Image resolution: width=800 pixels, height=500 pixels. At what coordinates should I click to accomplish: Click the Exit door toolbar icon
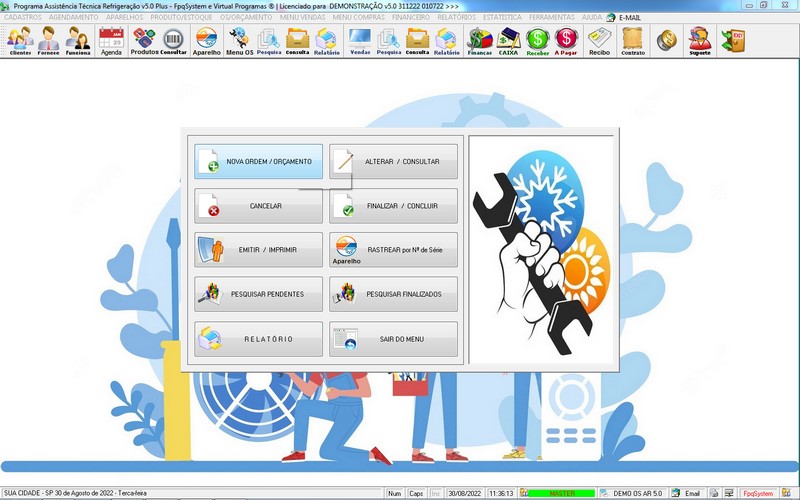[733, 40]
